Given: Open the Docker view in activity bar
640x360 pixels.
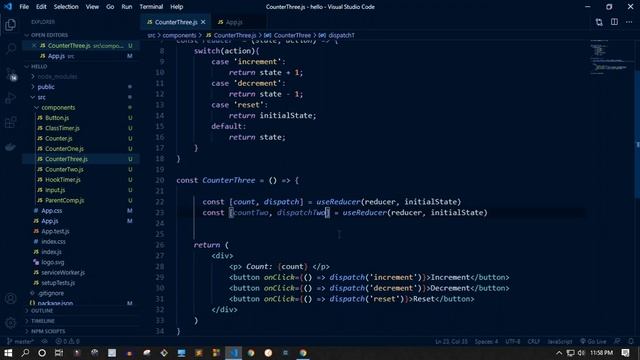Looking at the screenshot, I should click(x=11, y=147).
